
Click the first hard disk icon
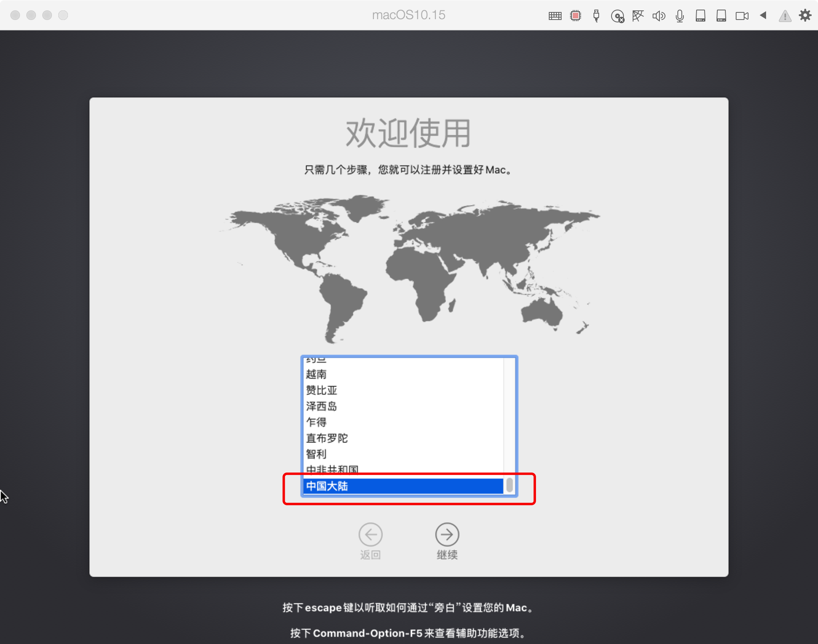[701, 16]
